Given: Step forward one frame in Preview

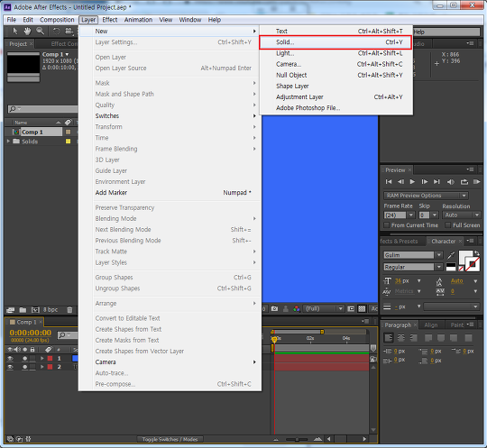Looking at the screenshot, I should pyautogui.click(x=424, y=181).
